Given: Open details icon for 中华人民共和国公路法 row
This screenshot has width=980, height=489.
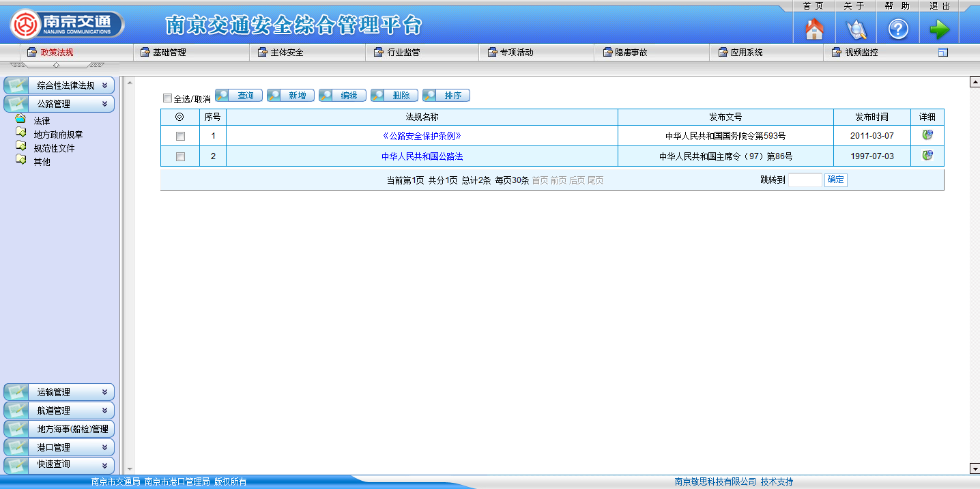Looking at the screenshot, I should (927, 156).
